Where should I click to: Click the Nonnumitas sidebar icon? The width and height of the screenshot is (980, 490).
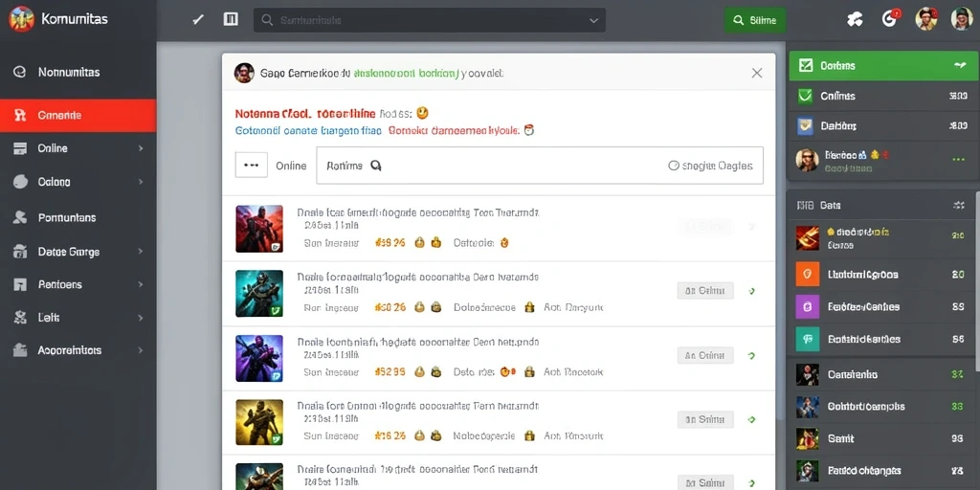[x=19, y=72]
